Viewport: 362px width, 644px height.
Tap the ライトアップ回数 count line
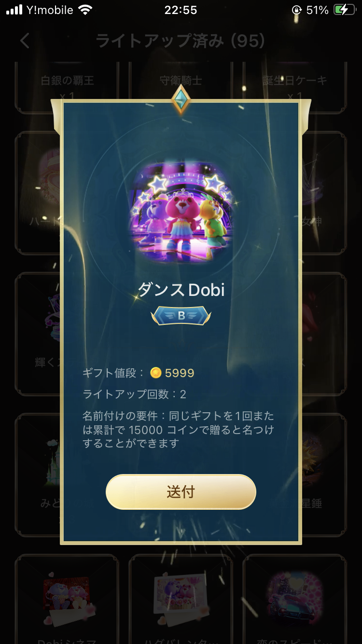coord(135,394)
